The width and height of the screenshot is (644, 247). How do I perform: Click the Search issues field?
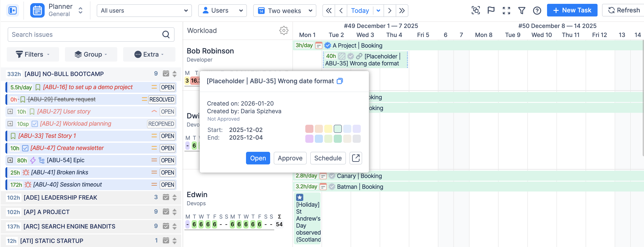[x=91, y=35]
